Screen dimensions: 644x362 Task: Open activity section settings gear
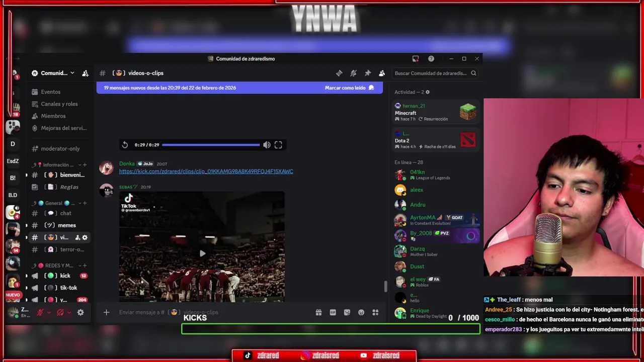click(428, 92)
